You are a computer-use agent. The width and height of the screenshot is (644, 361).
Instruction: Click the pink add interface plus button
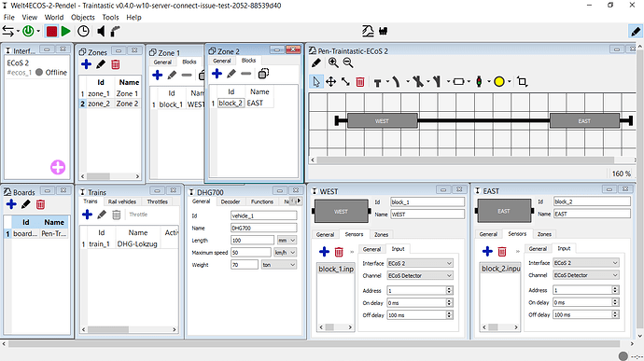[x=58, y=167]
